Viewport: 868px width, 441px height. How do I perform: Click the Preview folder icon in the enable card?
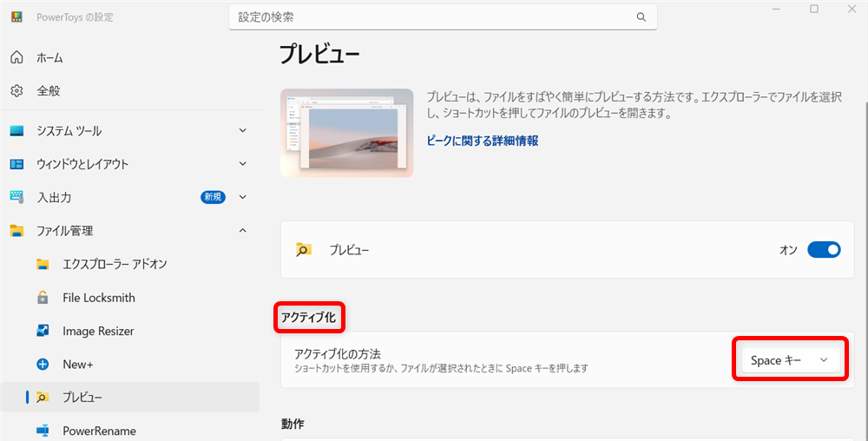(303, 249)
